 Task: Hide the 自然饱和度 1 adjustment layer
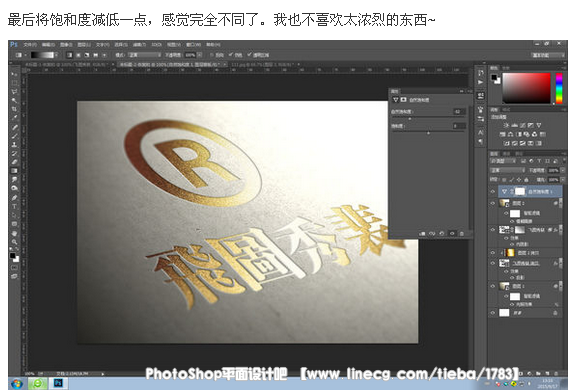pos(493,191)
